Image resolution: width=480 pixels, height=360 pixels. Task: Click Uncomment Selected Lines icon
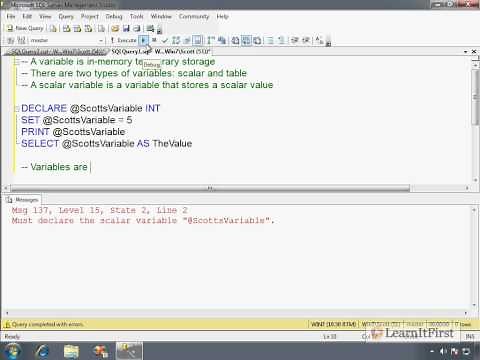(281, 40)
